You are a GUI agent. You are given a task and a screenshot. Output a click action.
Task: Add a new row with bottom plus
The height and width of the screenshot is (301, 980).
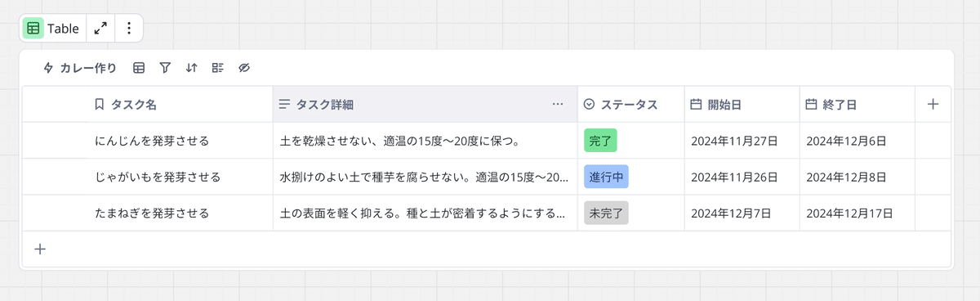39,249
